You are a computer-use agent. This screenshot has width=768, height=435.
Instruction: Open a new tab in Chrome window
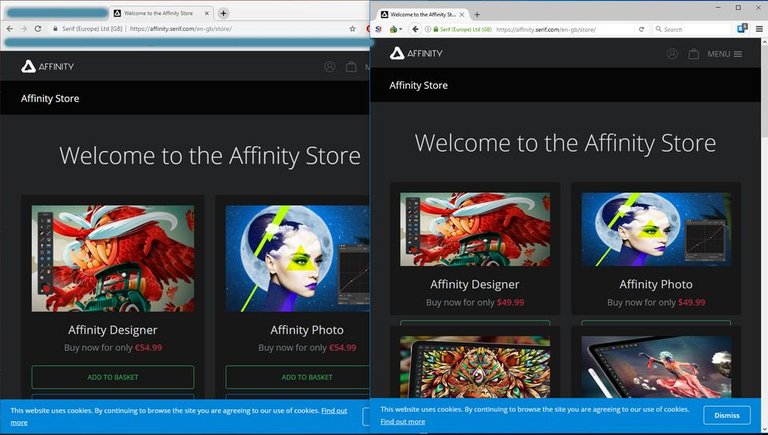point(223,13)
